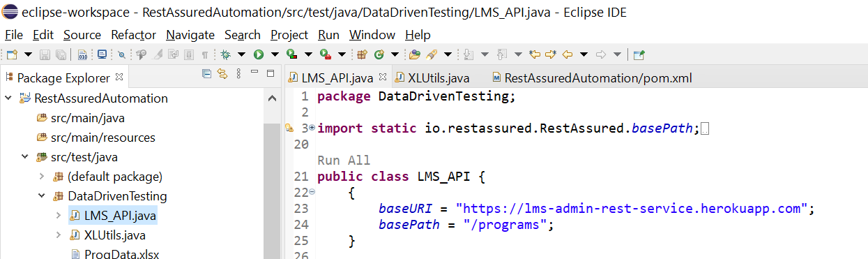Open the New Java Class dropdown arrow

tap(395, 54)
